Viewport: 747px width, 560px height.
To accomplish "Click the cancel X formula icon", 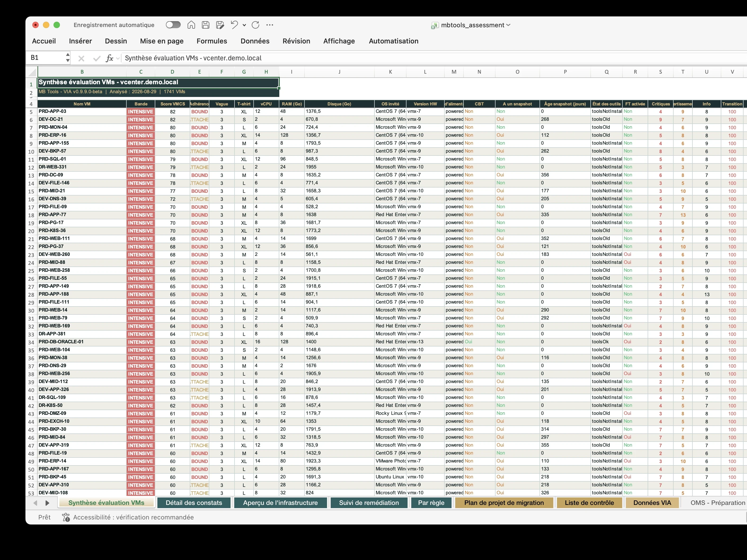I will 81,58.
